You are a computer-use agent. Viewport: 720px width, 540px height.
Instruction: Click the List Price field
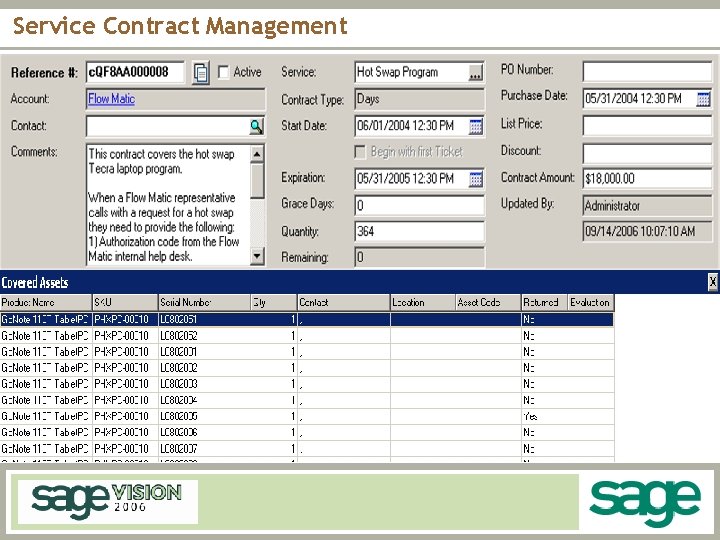(647, 125)
